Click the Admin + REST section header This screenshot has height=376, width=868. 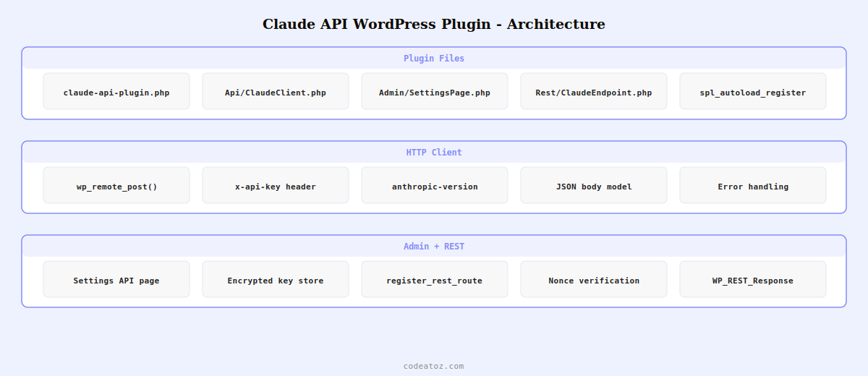click(x=434, y=247)
